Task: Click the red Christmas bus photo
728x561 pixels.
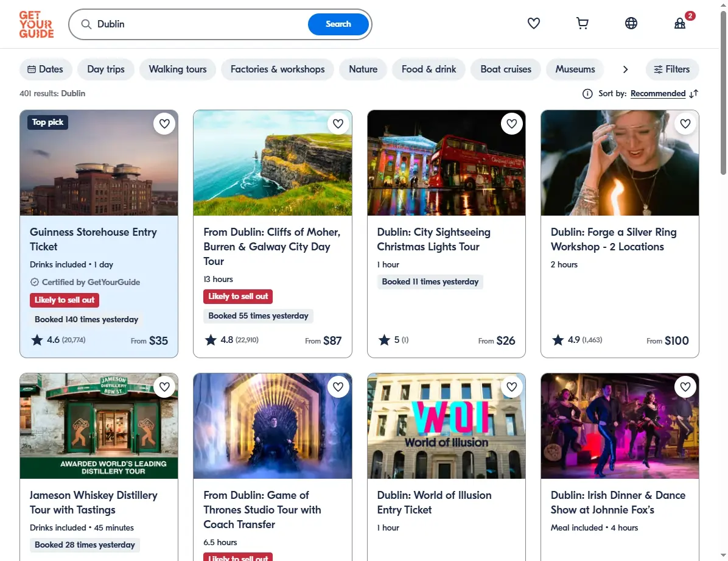Action: [446, 163]
